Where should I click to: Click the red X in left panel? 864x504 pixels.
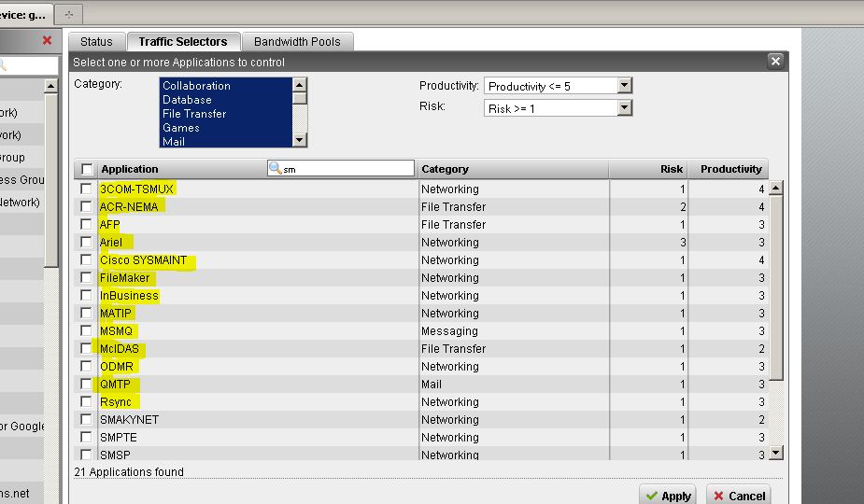pos(47,40)
